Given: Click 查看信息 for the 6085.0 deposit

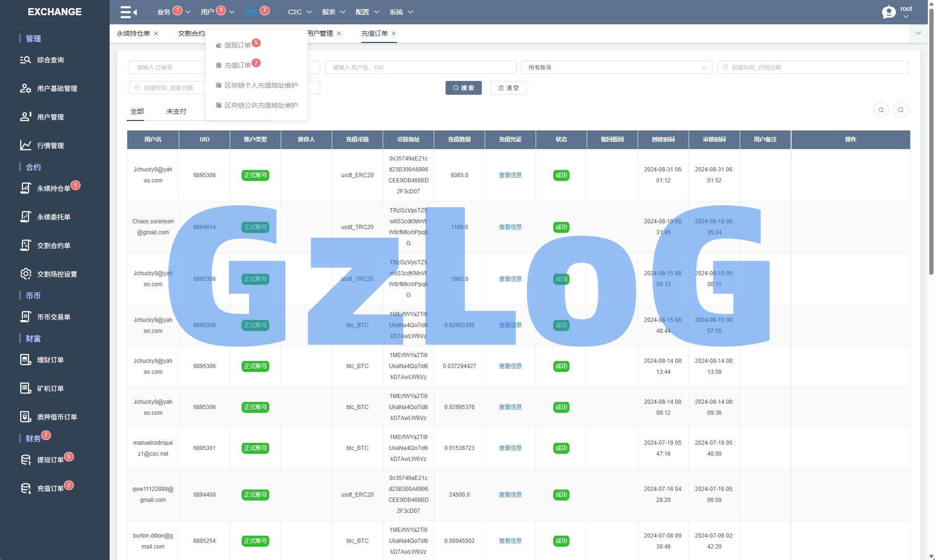Looking at the screenshot, I should coord(510,175).
